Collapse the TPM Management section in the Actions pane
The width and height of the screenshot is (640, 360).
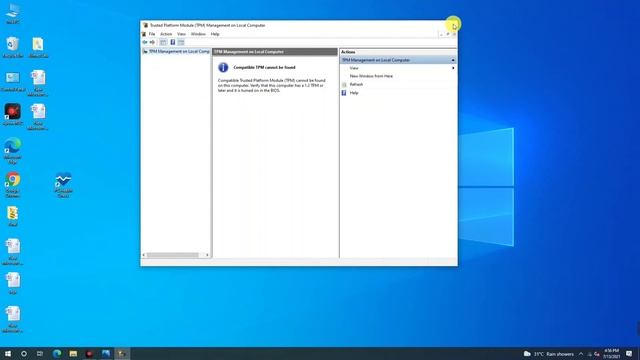pyautogui.click(x=453, y=60)
